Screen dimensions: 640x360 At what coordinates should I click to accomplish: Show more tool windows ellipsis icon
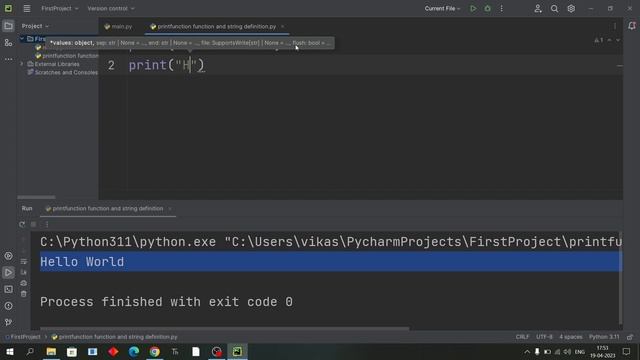[8, 59]
